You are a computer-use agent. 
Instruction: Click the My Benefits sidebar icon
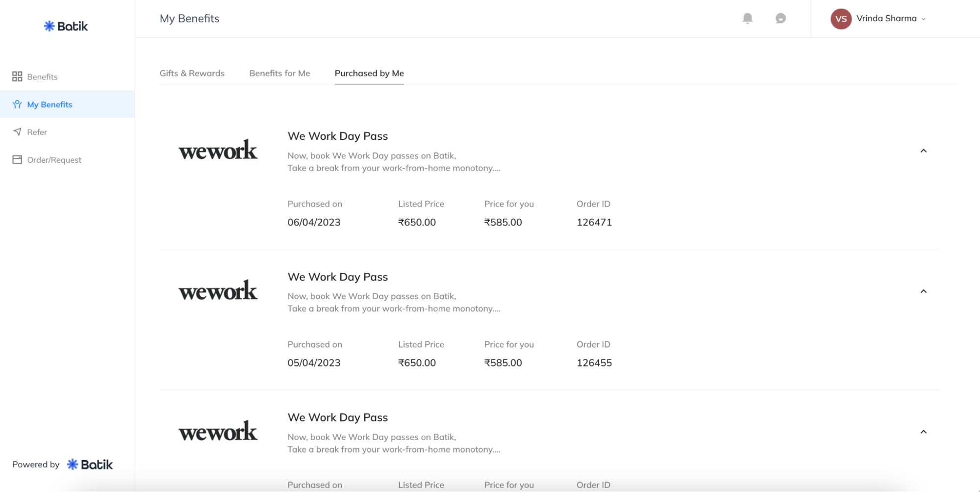[x=17, y=104]
